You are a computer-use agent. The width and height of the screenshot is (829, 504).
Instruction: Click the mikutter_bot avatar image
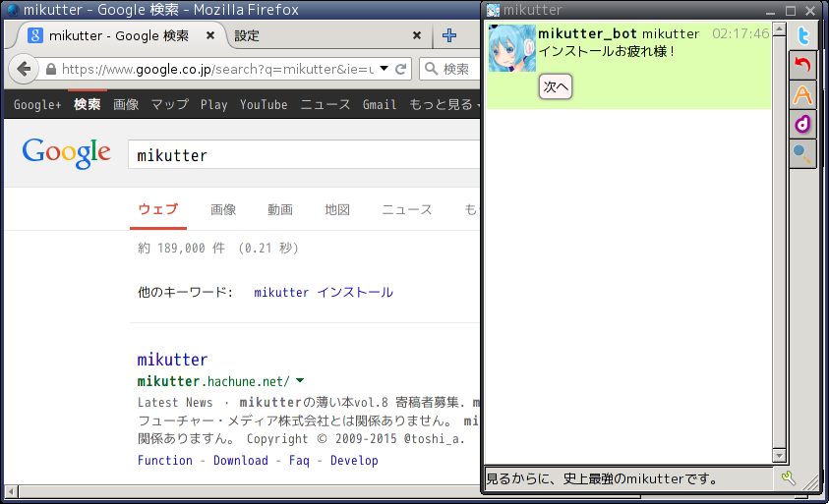pos(511,48)
